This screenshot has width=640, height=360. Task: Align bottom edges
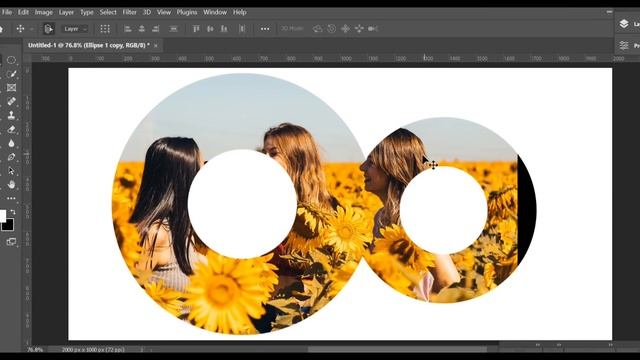point(224,29)
